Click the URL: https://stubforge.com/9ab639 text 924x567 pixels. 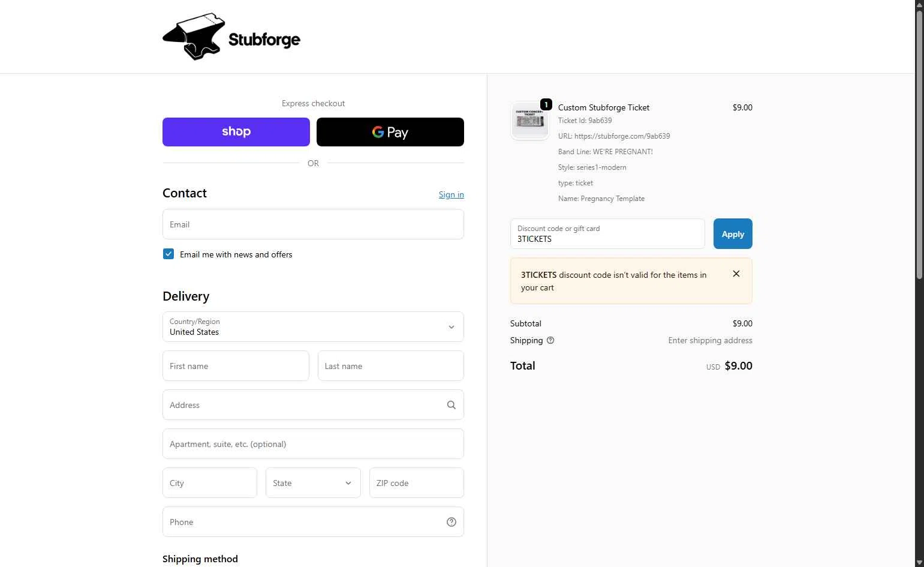click(614, 136)
